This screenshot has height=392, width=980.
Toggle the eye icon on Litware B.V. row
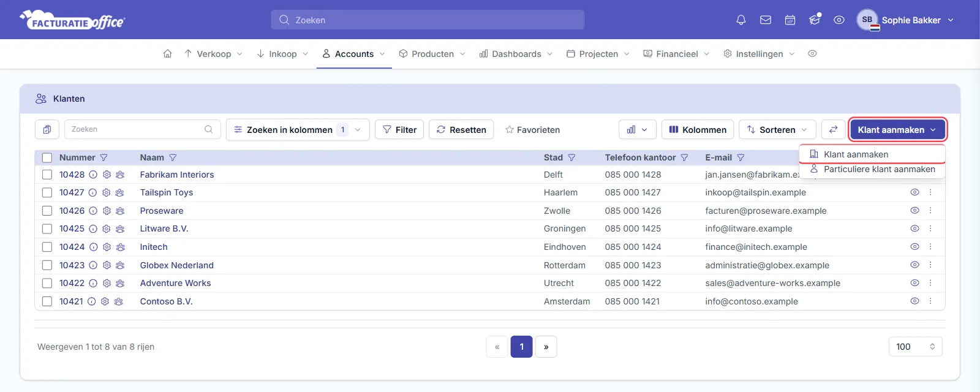point(914,228)
